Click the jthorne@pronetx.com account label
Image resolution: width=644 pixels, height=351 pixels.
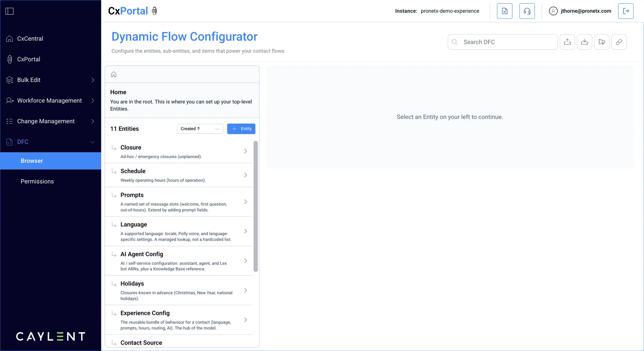coord(586,11)
